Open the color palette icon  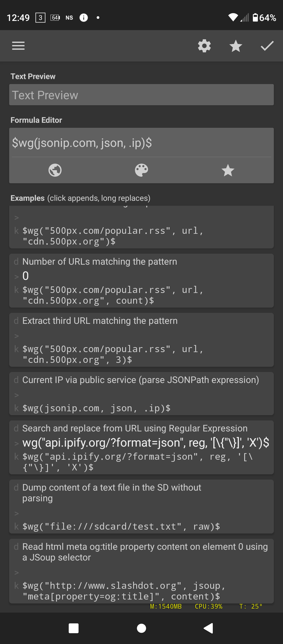pos(141,170)
